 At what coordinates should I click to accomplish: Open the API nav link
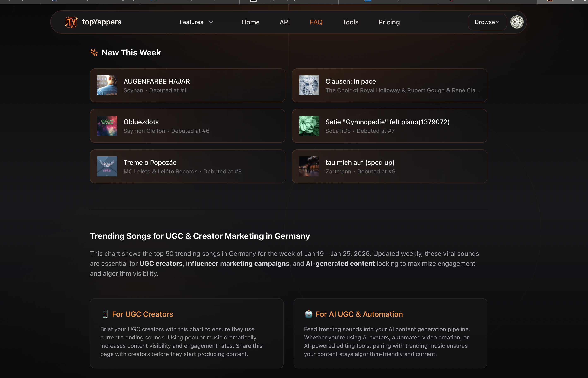[x=284, y=22]
